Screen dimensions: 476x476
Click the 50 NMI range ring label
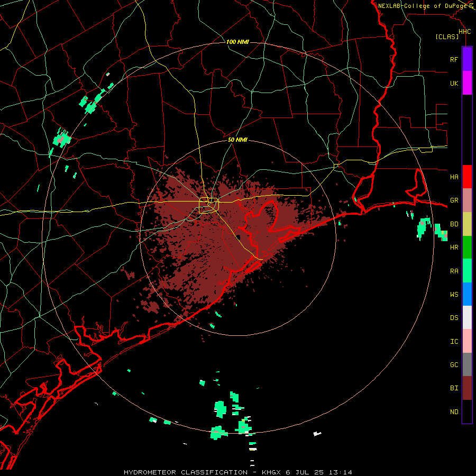(x=237, y=140)
